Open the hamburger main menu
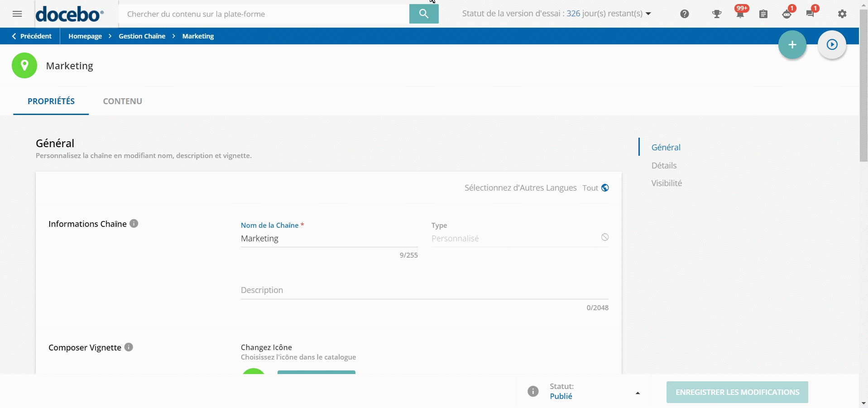The width and height of the screenshot is (868, 408). pyautogui.click(x=17, y=14)
